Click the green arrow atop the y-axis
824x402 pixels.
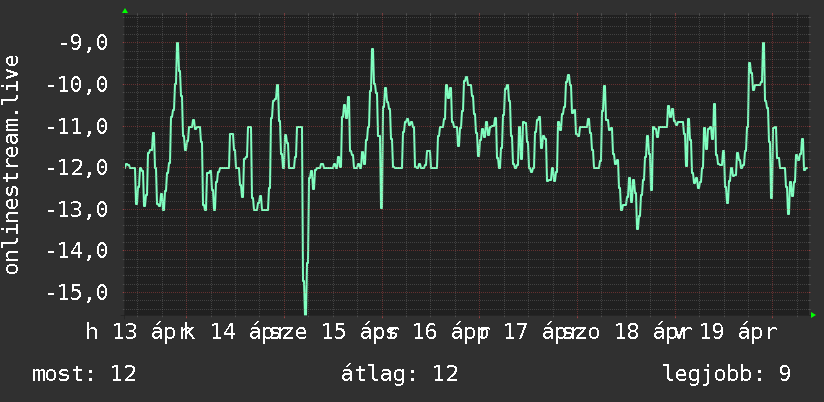pos(125,11)
